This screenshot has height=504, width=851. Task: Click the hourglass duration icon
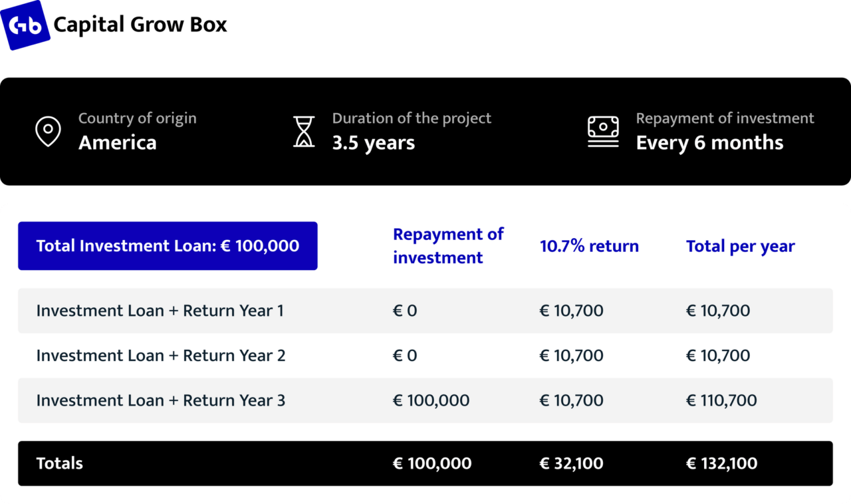[304, 132]
